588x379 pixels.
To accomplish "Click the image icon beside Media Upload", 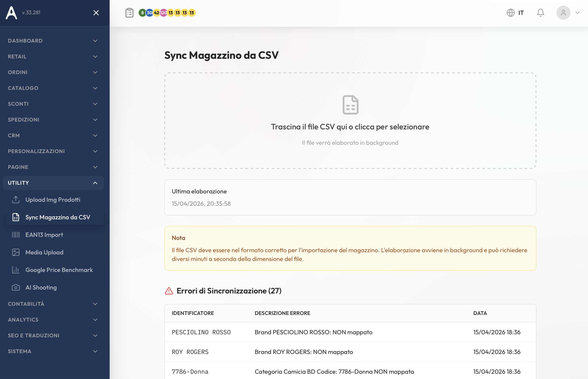I will coord(16,252).
